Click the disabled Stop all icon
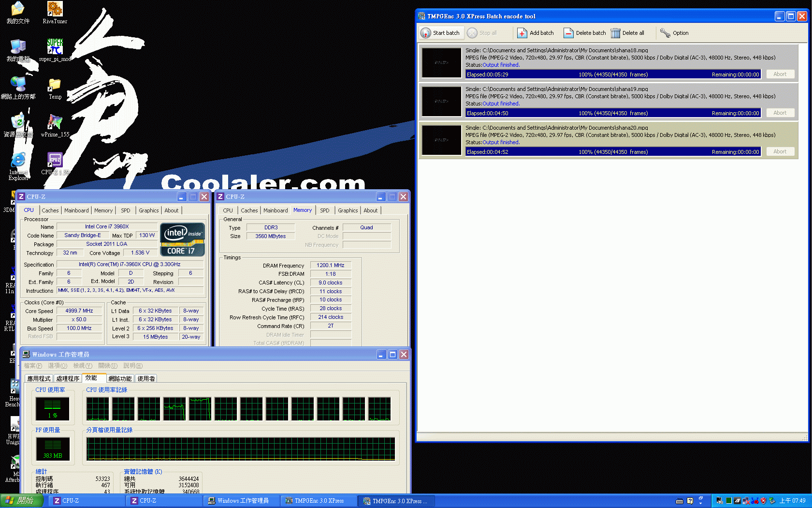The height and width of the screenshot is (508, 812). (472, 33)
